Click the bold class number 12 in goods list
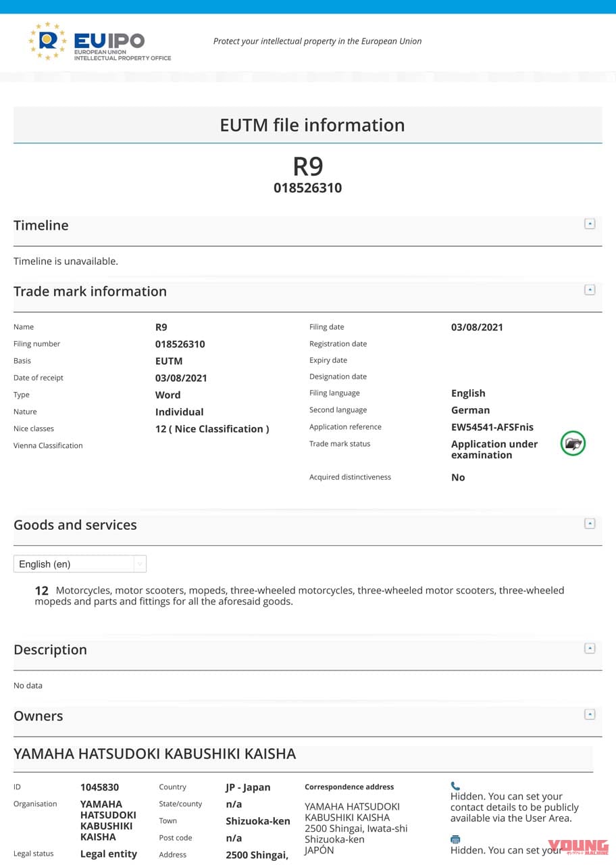The width and height of the screenshot is (616, 865). 41,591
